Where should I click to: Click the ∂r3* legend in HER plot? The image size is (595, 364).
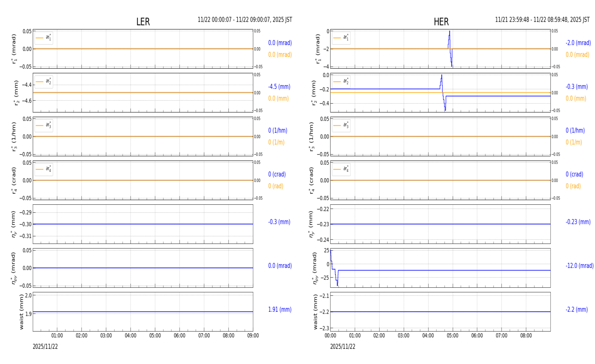click(341, 126)
